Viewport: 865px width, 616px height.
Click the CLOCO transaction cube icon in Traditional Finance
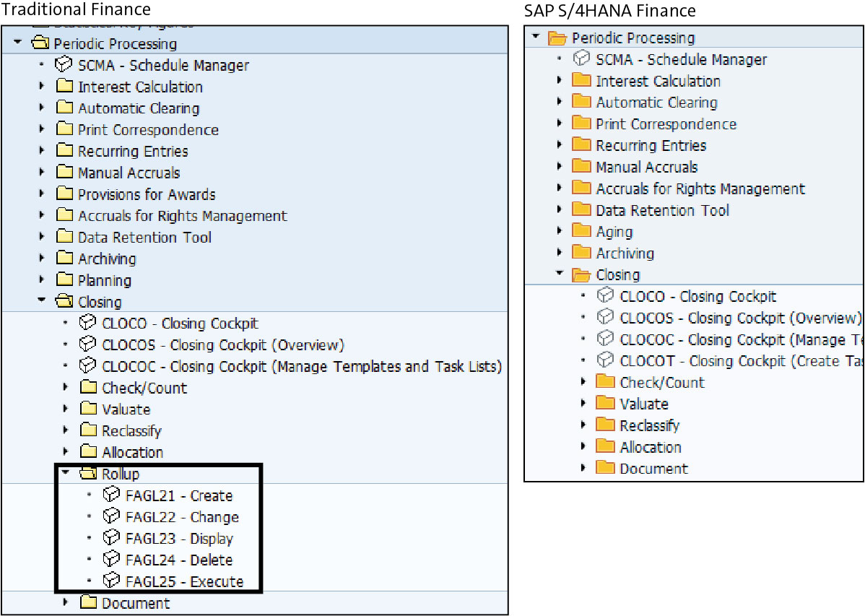coord(87,323)
